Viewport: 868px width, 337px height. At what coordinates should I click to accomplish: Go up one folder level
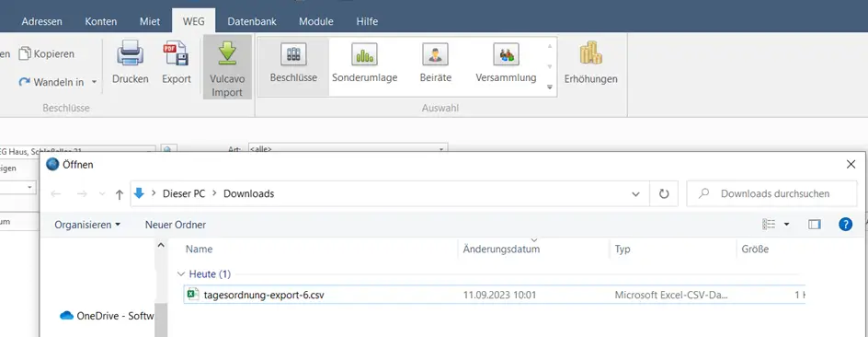coord(119,194)
